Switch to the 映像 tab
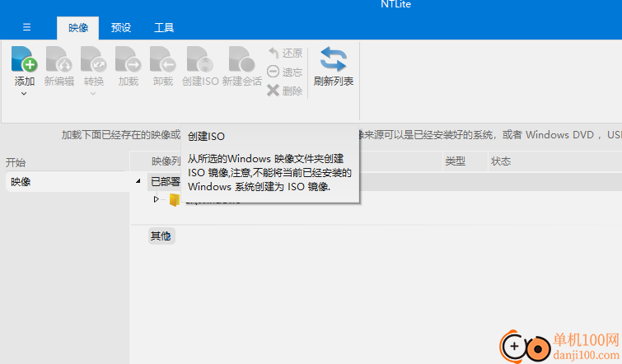 tap(78, 28)
